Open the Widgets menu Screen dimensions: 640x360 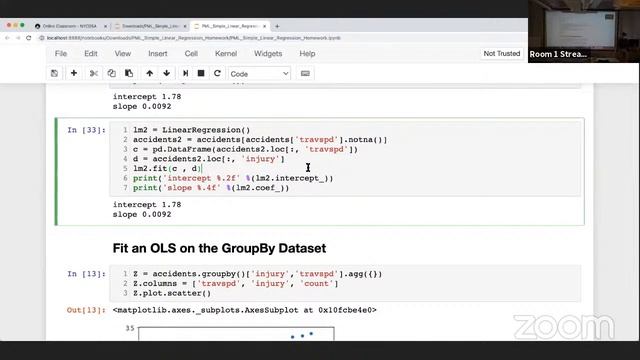pyautogui.click(x=268, y=53)
